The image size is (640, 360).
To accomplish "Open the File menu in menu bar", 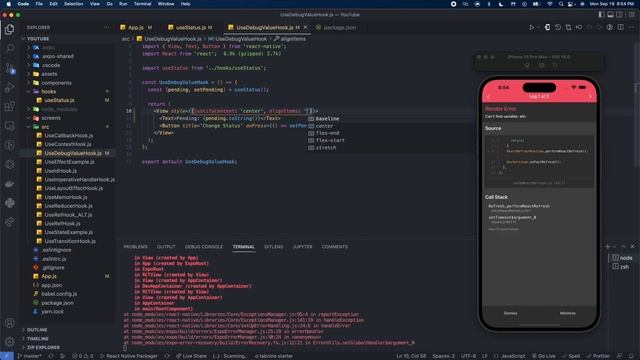I will pos(39,4).
